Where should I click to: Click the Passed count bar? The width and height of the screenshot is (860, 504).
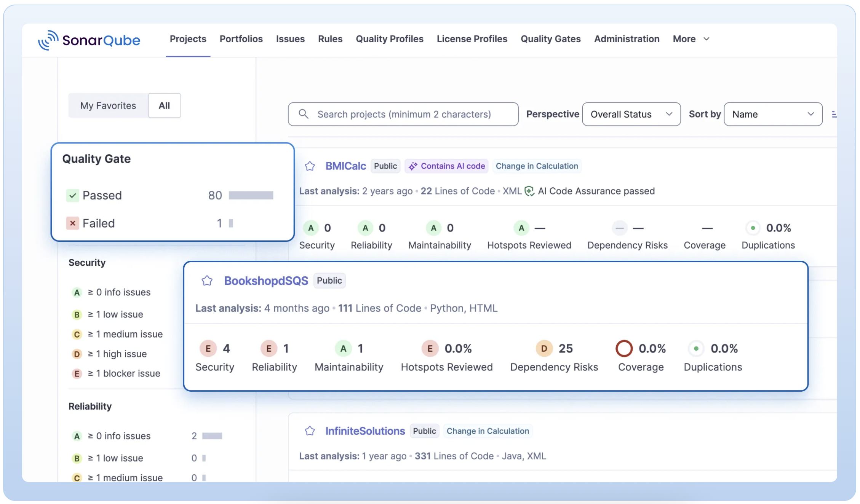pyautogui.click(x=251, y=195)
